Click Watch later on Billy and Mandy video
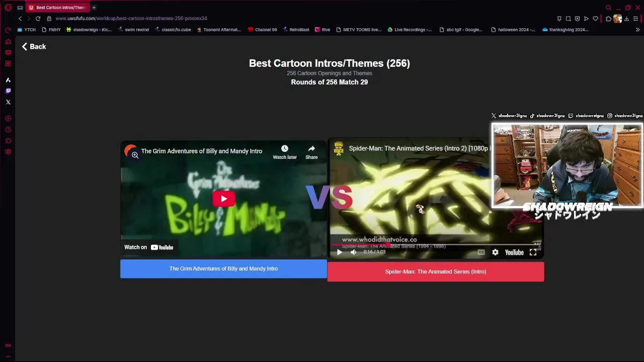This screenshot has width=644, height=362. coord(285,152)
